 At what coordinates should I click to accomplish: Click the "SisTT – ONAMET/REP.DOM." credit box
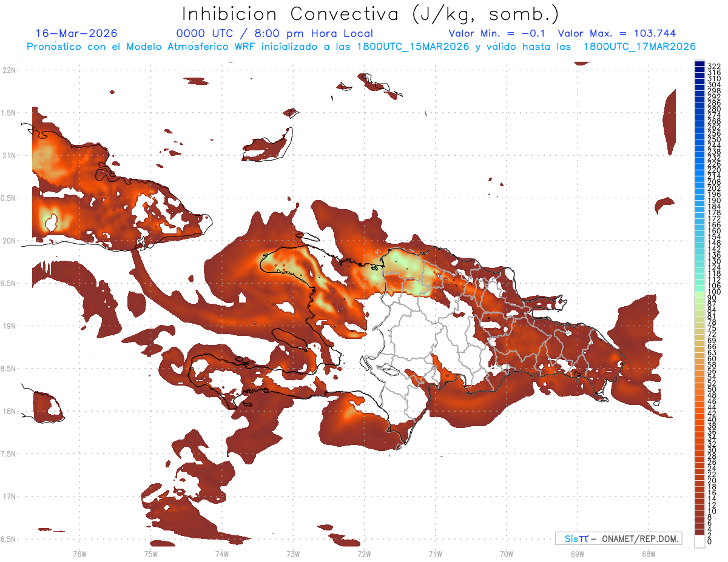coord(618,538)
